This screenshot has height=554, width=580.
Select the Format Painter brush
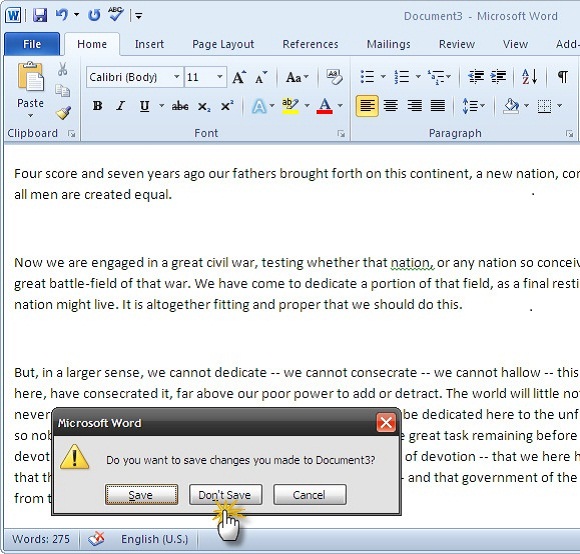[63, 113]
